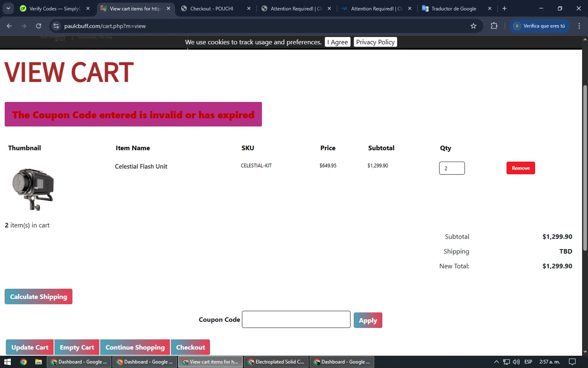Close the Verify Codes tab

(88, 8)
